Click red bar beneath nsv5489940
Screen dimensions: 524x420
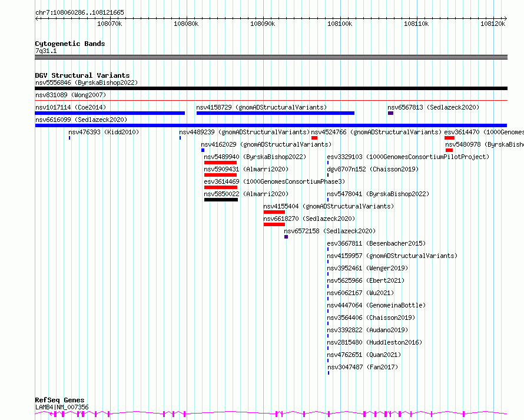pos(221,163)
